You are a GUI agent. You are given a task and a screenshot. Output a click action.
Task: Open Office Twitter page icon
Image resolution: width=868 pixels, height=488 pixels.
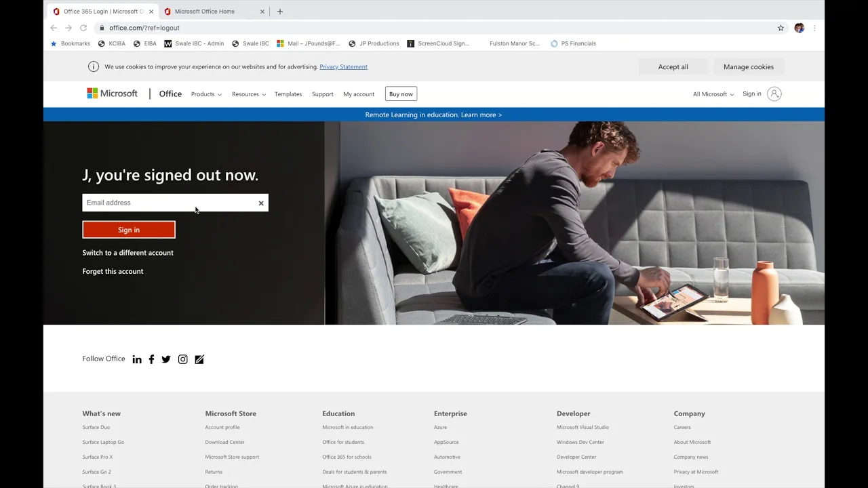coord(166,359)
